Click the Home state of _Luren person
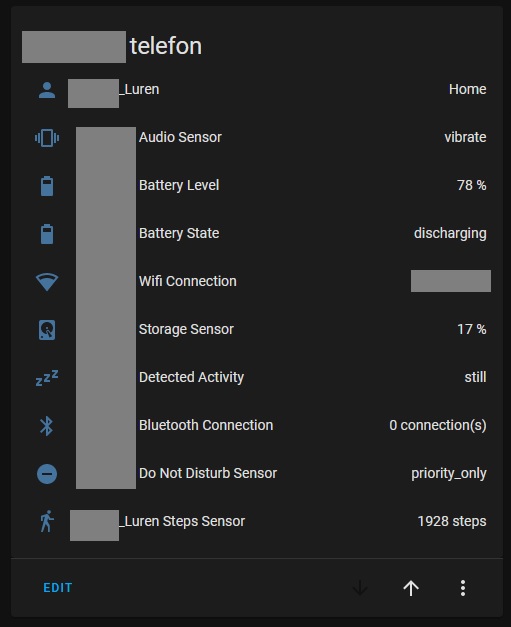 (467, 89)
